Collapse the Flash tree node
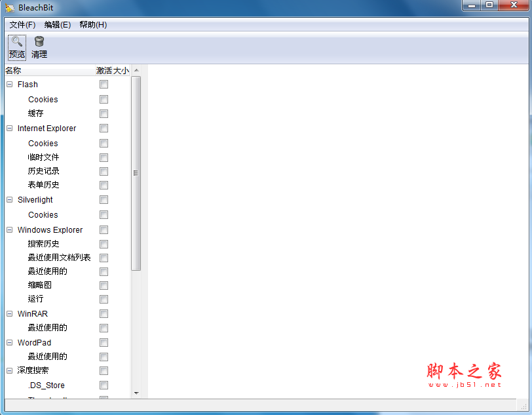The height and width of the screenshot is (415, 532). pos(9,84)
